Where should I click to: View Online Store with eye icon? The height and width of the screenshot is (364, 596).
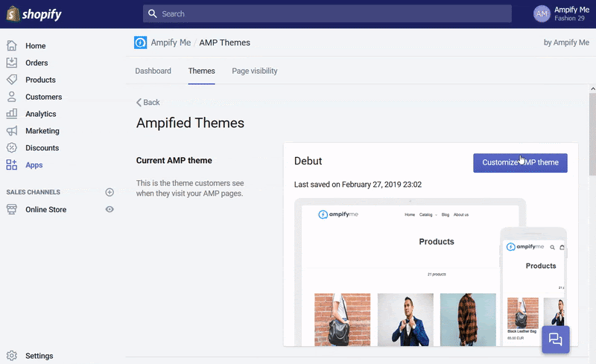click(110, 209)
